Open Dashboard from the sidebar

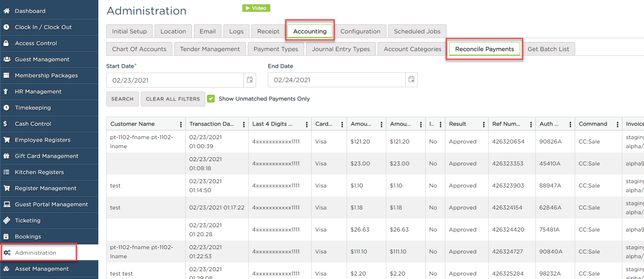[49, 11]
